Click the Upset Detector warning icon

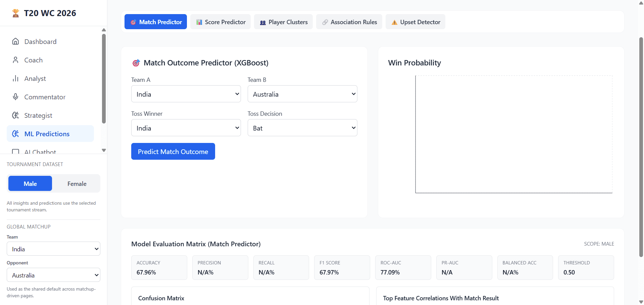[394, 22]
